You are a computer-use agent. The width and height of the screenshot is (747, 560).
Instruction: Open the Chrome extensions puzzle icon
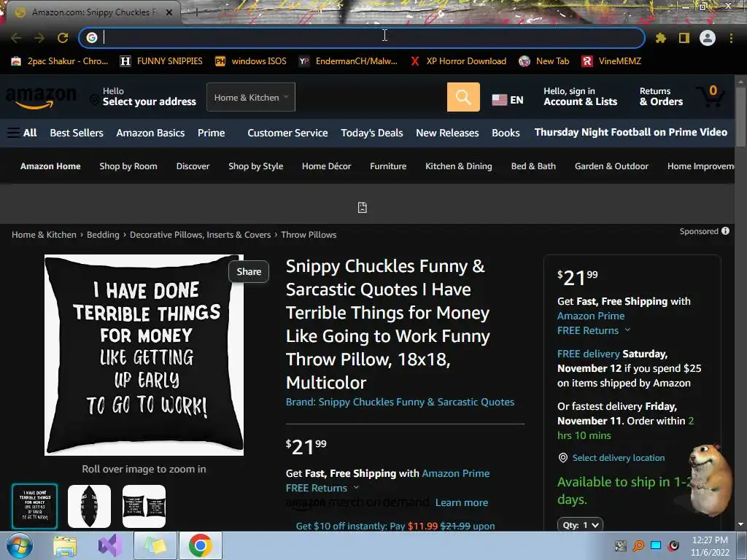pos(660,38)
